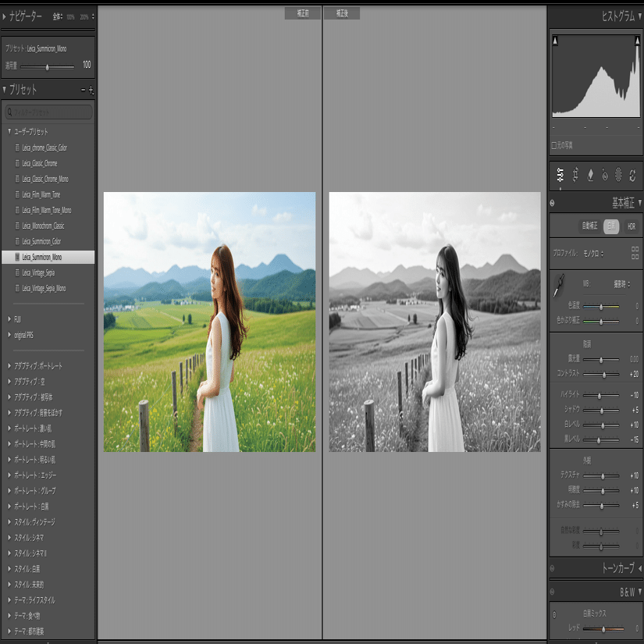
Task: Toggle the B&W panel switch
Action: tap(553, 592)
